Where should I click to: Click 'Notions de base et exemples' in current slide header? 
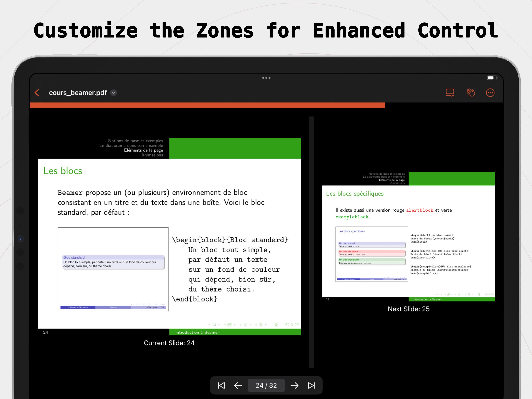(x=136, y=141)
